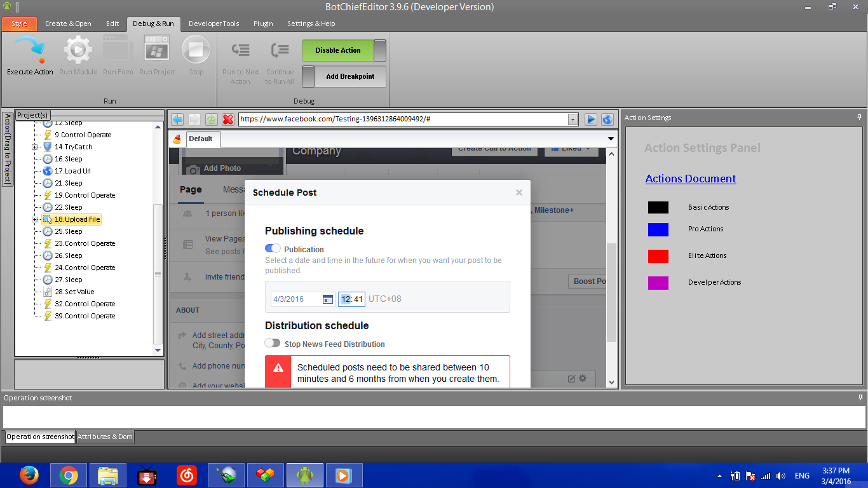Click the red Elite Actions color swatch
Screen dimensions: 868x488
click(x=658, y=256)
